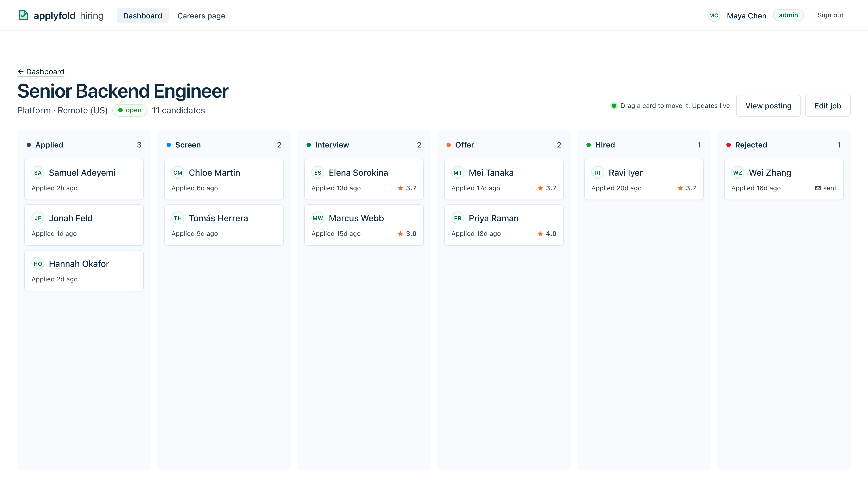Click the MT avatar icon
This screenshot has width=868, height=488.
pyautogui.click(x=458, y=173)
